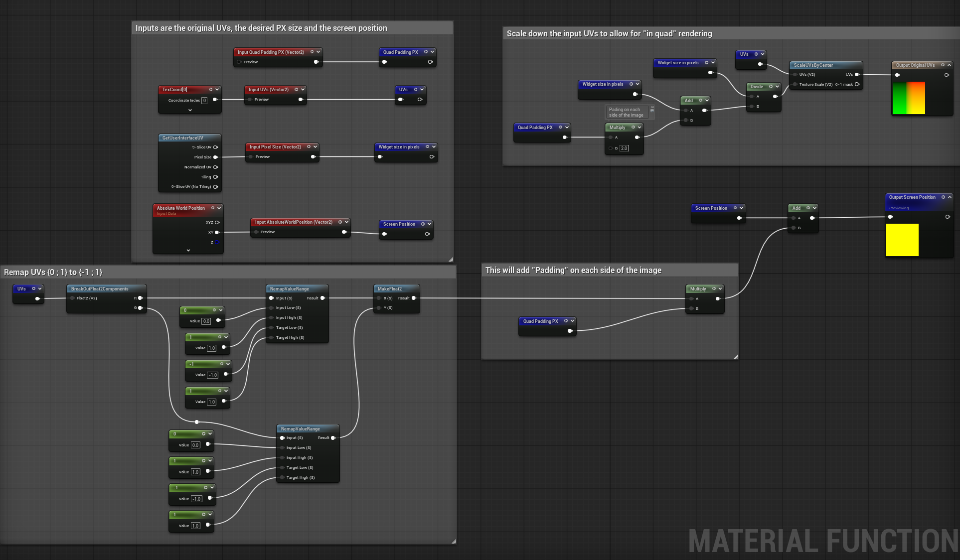Collapse the Output Screen Position preview chevron
This screenshot has height=560, width=960.
(x=950, y=197)
